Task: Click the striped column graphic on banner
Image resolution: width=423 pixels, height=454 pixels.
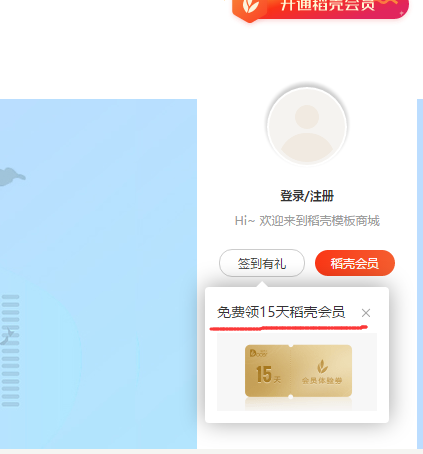Action: click(x=11, y=351)
